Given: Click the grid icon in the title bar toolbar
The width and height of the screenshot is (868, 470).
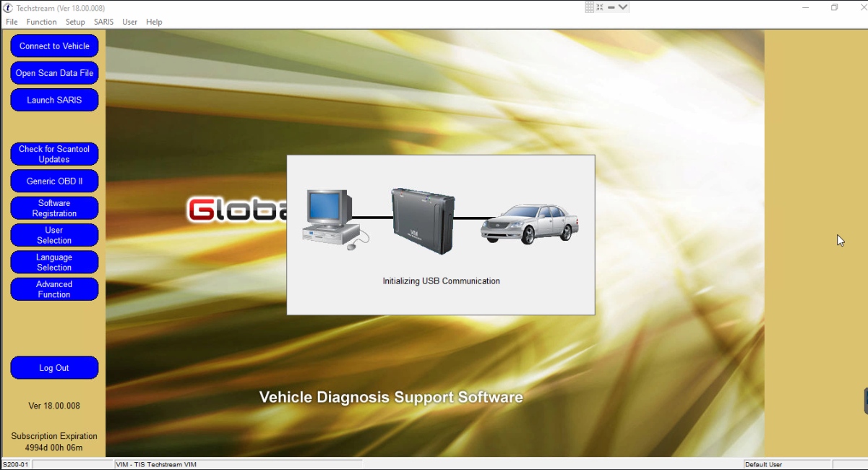Looking at the screenshot, I should (x=588, y=7).
